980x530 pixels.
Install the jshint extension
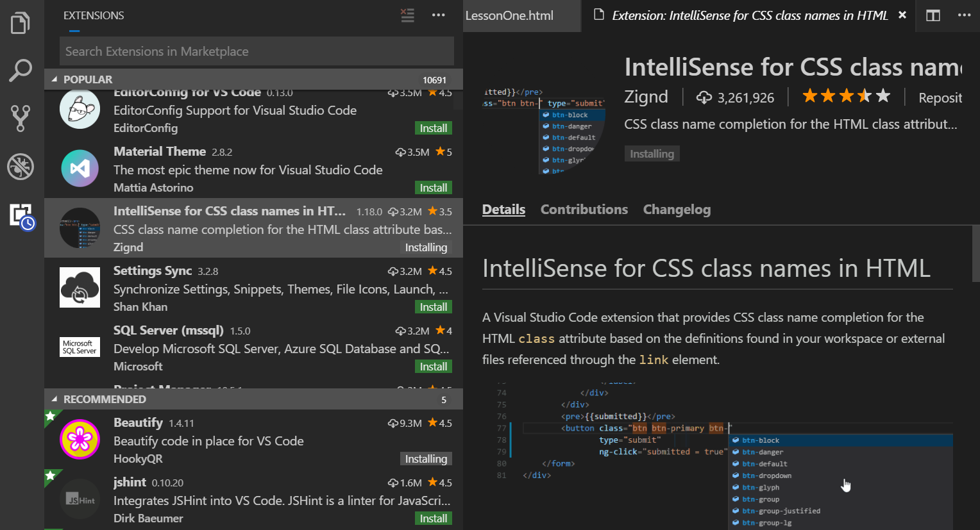point(434,518)
